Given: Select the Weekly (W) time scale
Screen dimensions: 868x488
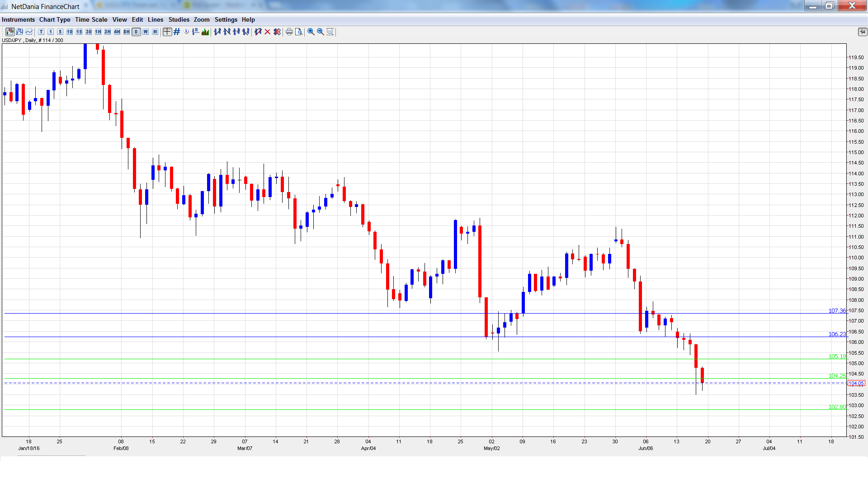Looking at the screenshot, I should pos(146,32).
